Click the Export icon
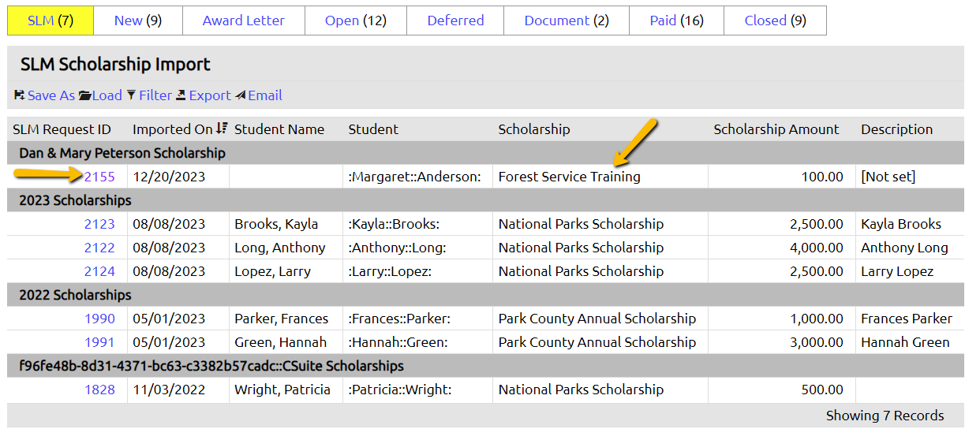980x440 pixels. click(x=181, y=95)
